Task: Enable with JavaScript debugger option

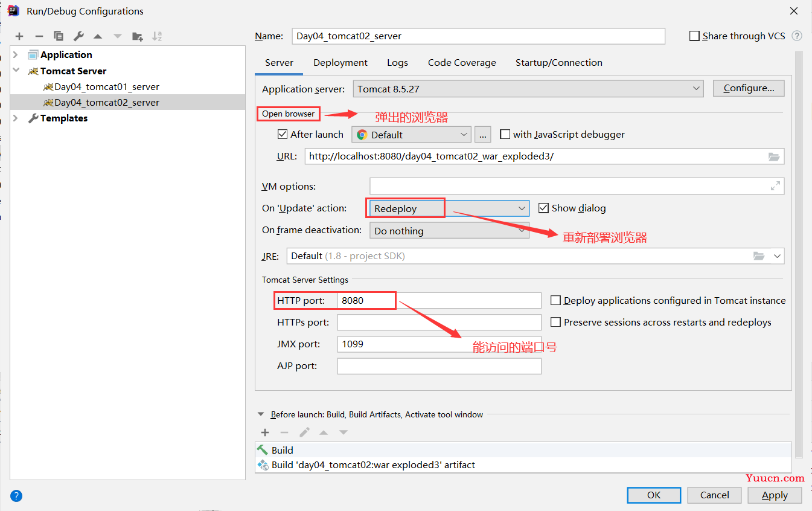Action: tap(505, 134)
